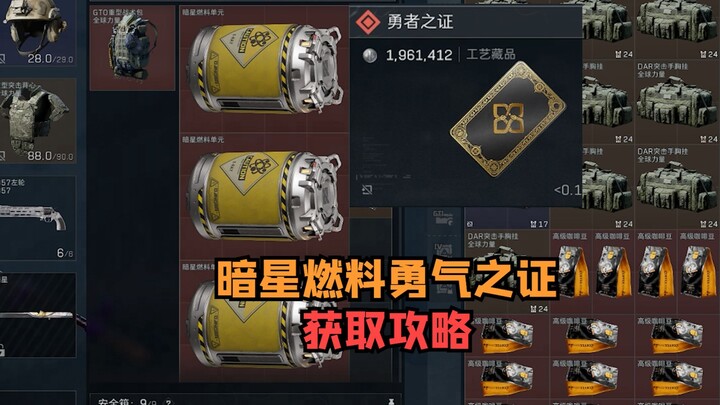The height and width of the screenshot is (405, 720).
Task: Click the 工艺藏品 category label
Action: pos(490,54)
